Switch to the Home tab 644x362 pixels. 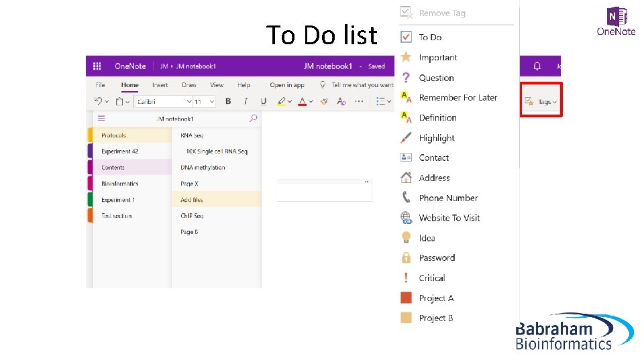click(129, 85)
